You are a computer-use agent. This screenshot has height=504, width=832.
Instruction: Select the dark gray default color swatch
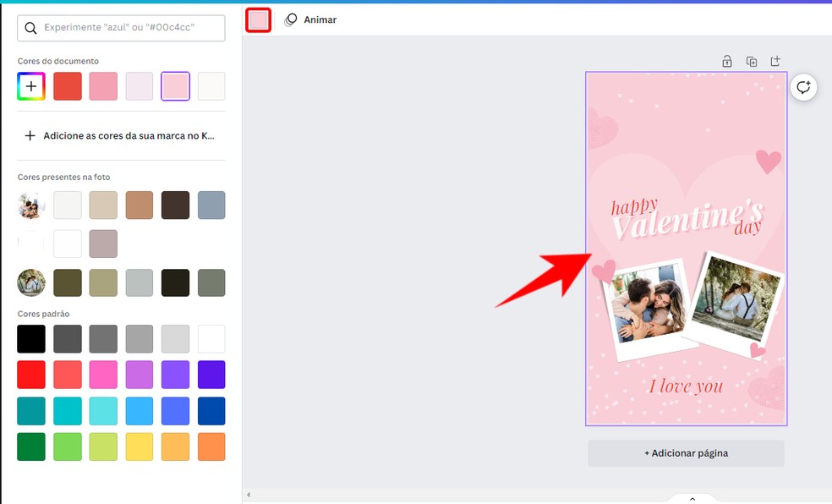pos(68,339)
